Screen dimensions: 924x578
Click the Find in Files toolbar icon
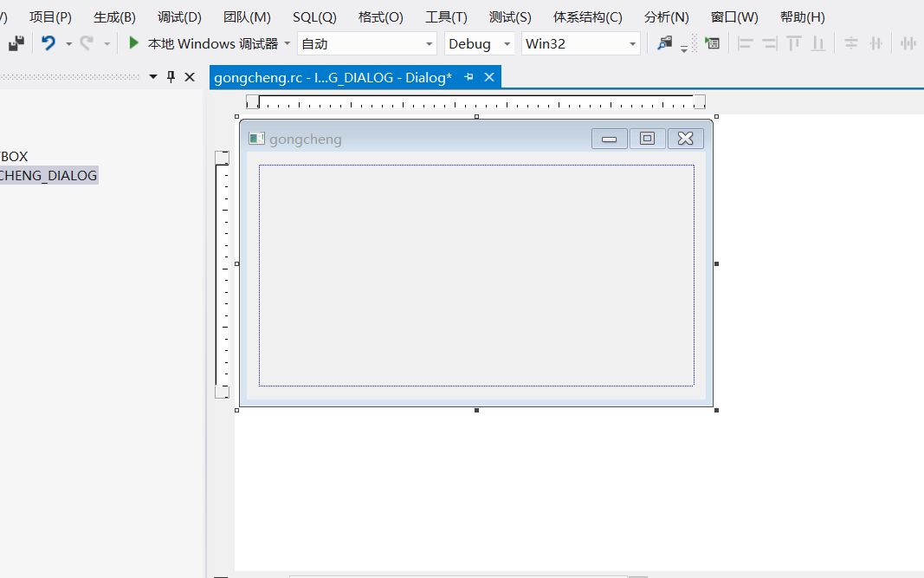coord(665,42)
